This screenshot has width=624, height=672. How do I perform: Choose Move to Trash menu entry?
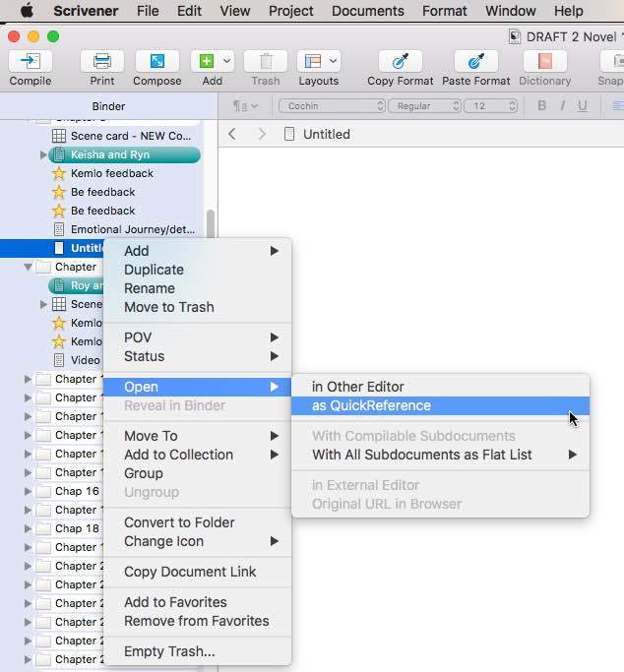[198, 307]
